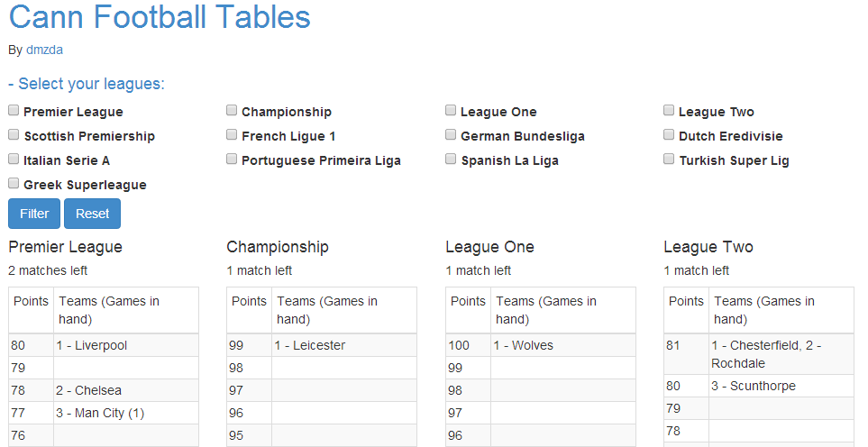Tick the Championship league checkbox

[232, 111]
